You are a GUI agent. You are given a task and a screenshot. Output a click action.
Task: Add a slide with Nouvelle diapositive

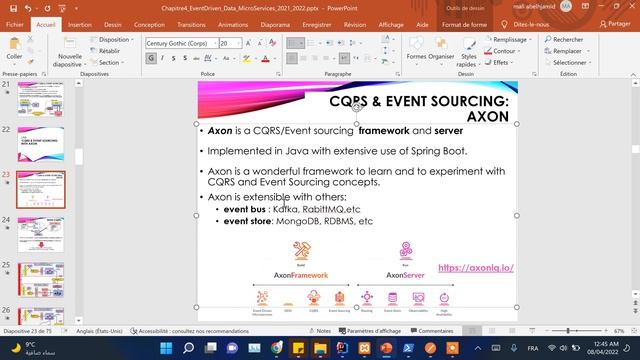pyautogui.click(x=70, y=52)
